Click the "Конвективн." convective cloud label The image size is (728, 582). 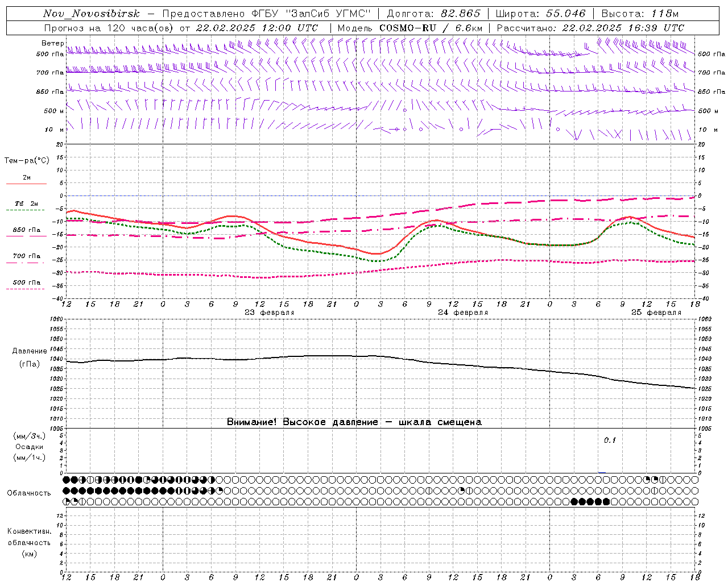click(x=29, y=531)
